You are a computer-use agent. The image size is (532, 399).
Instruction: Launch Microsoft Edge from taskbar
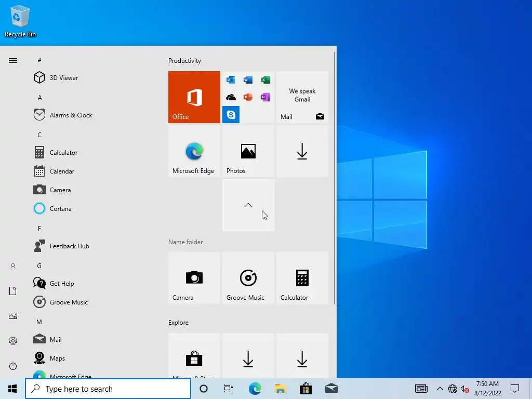[255, 389]
